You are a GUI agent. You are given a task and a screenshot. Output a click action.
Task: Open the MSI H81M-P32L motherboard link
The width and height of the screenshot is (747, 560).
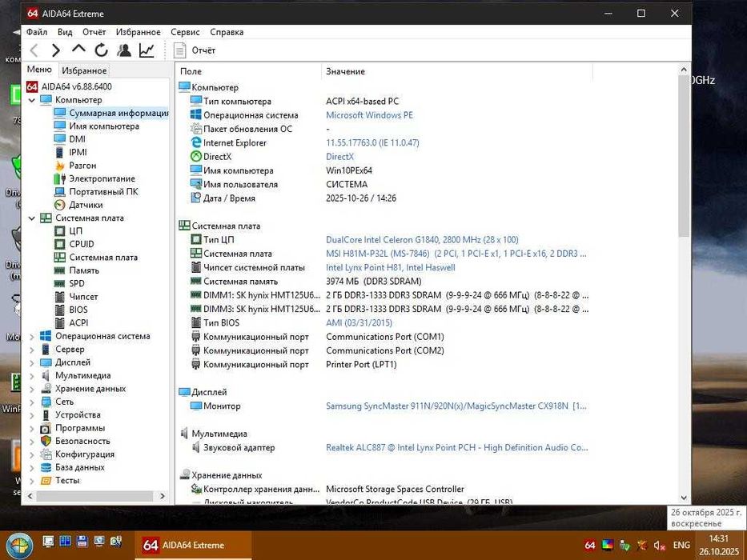click(x=456, y=254)
